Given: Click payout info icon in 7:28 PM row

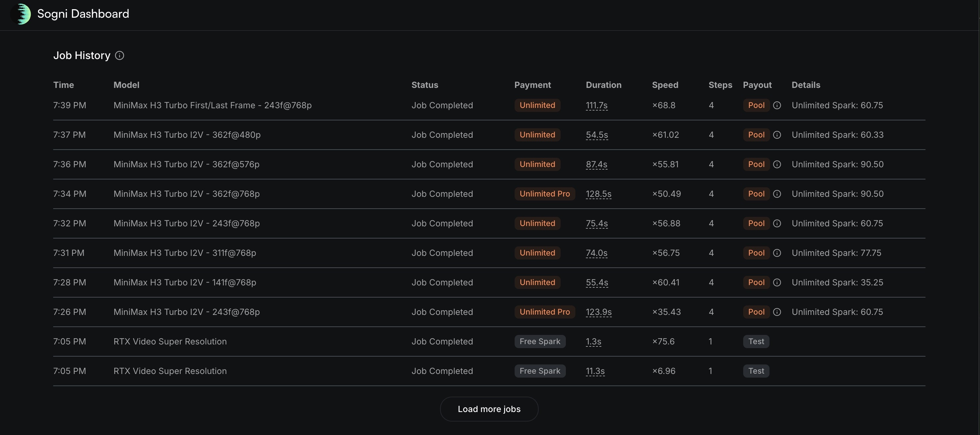Looking at the screenshot, I should 777,282.
